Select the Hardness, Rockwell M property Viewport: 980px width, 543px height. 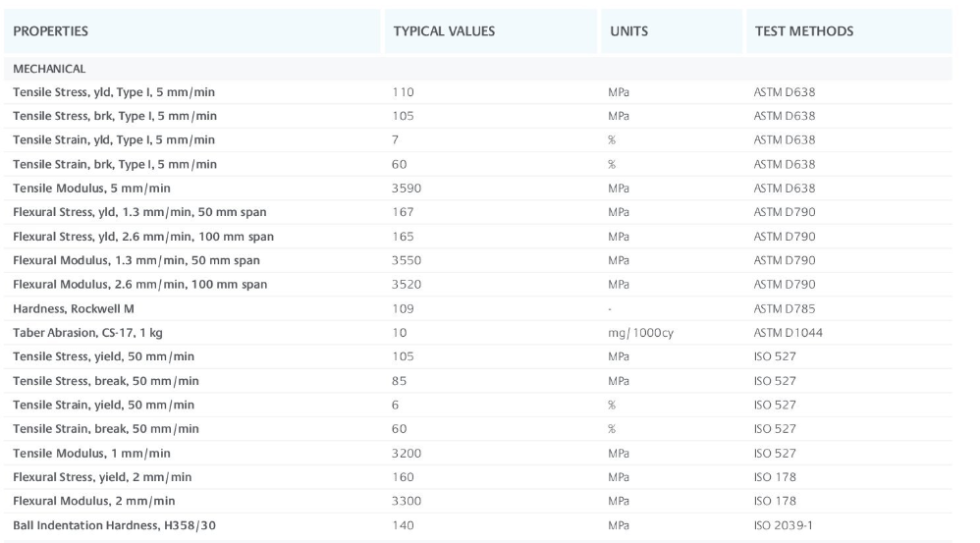(x=73, y=309)
